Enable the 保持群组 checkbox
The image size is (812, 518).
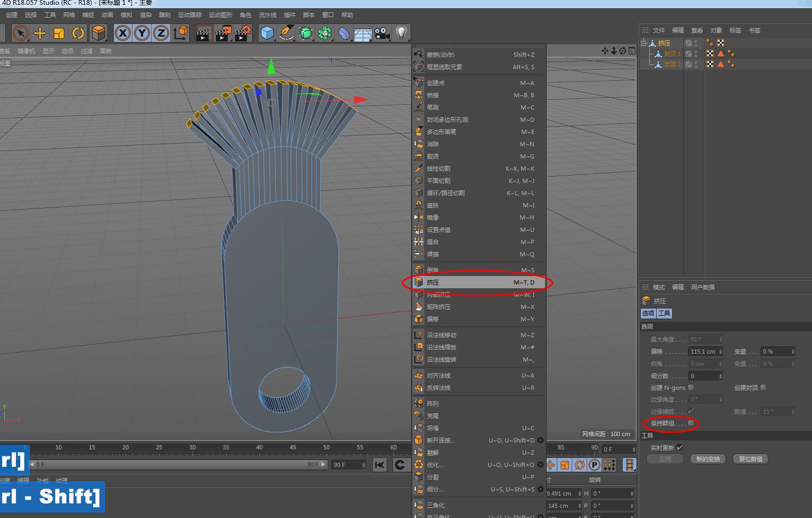coord(691,423)
